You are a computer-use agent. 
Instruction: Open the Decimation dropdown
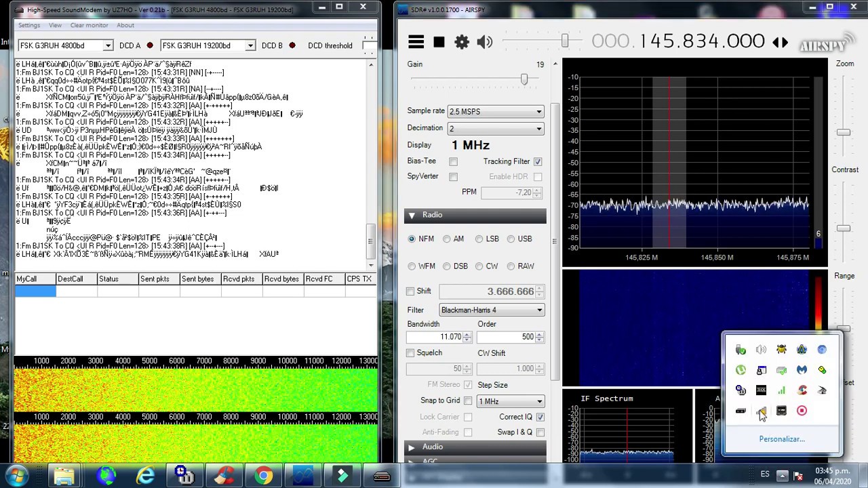(496, 129)
